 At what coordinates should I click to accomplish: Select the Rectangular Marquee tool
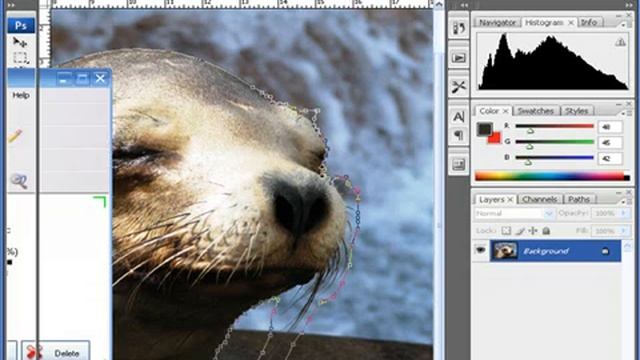coord(20,58)
